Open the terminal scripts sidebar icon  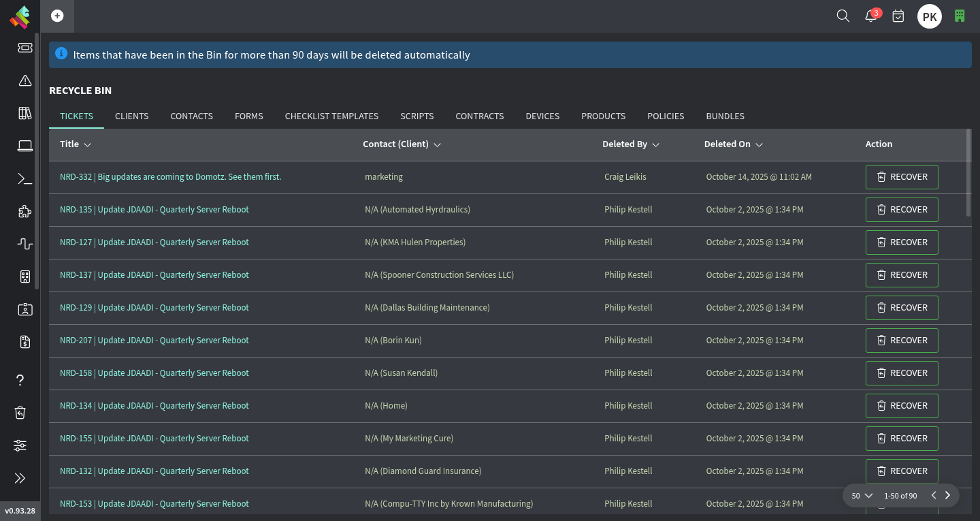(x=25, y=178)
